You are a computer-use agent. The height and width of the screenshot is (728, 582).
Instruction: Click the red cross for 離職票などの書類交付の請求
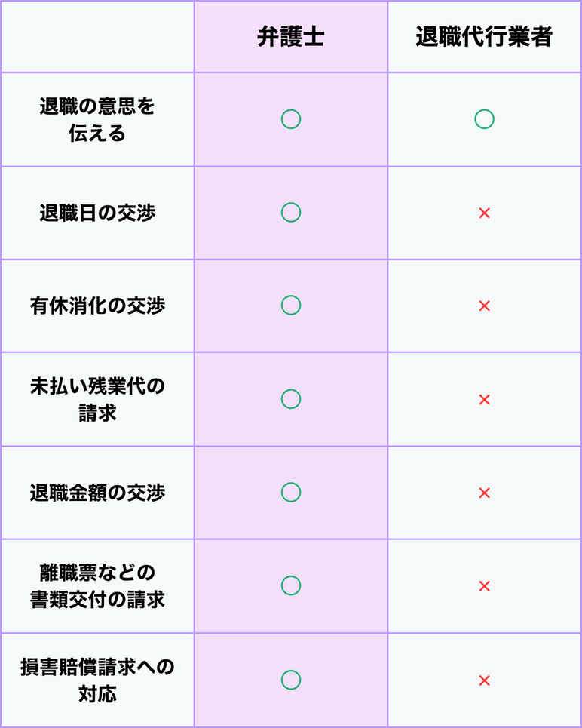click(x=484, y=586)
